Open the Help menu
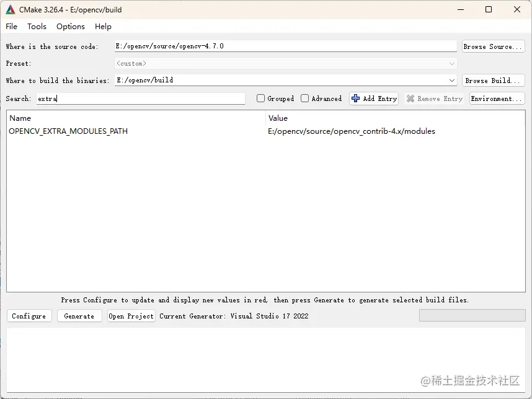This screenshot has width=532, height=399. (x=103, y=27)
